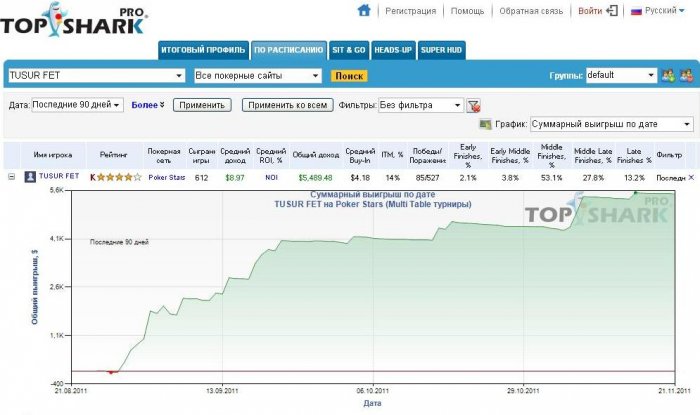The image size is (700, 415).
Task: Click the second group users icon
Action: click(x=687, y=75)
